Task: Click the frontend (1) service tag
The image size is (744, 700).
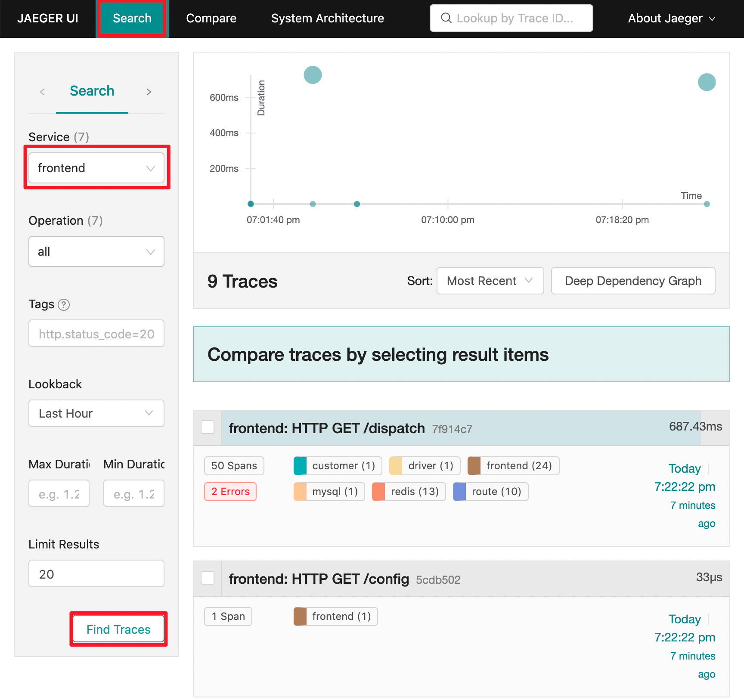Action: pos(336,616)
